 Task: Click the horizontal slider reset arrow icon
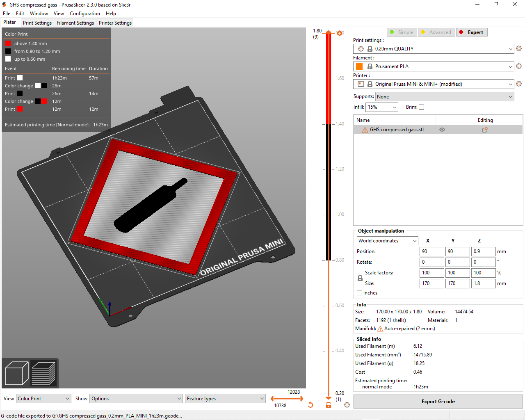[310, 405]
